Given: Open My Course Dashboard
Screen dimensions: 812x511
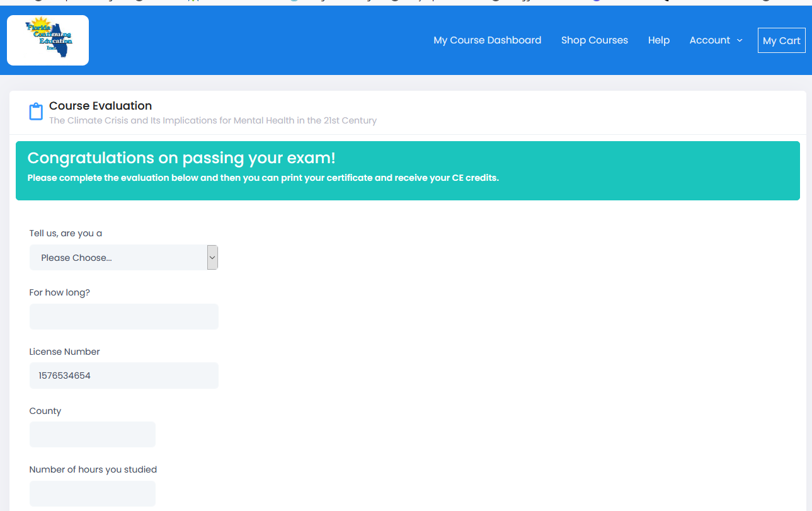Looking at the screenshot, I should [487, 40].
